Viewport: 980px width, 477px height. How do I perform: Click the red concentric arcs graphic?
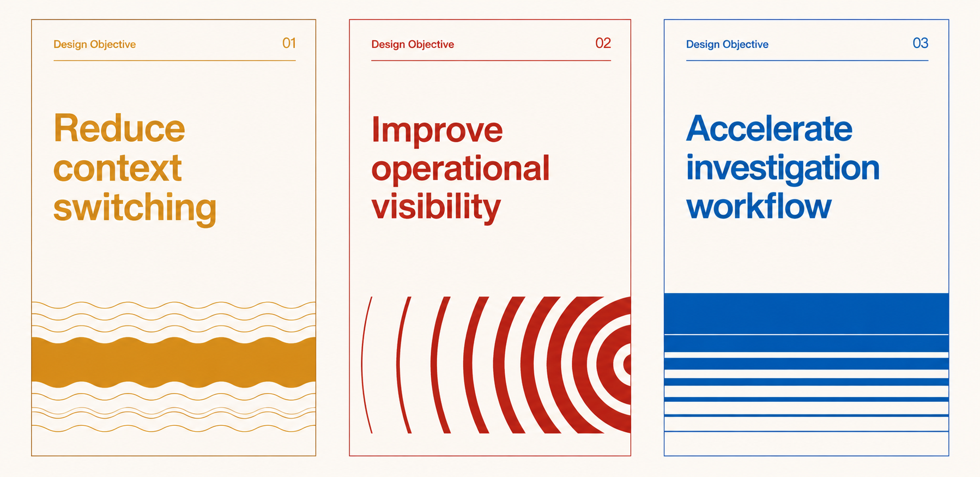click(496, 365)
